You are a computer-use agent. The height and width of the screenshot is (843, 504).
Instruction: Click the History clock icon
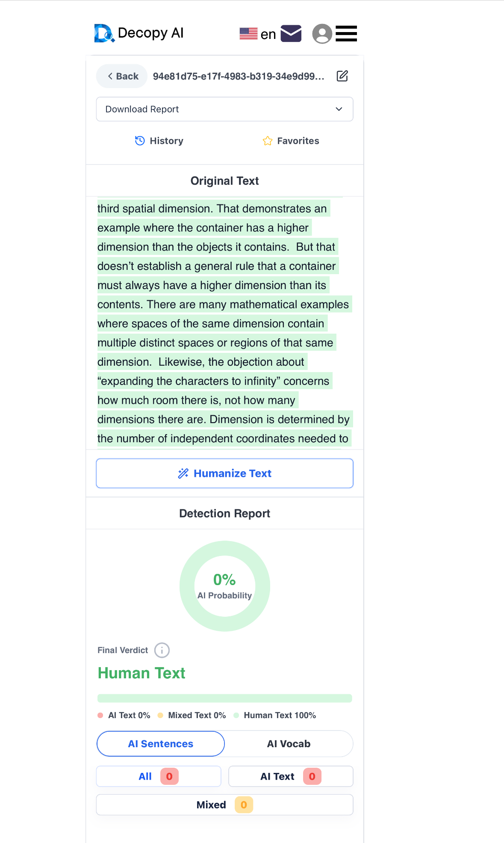pos(140,141)
